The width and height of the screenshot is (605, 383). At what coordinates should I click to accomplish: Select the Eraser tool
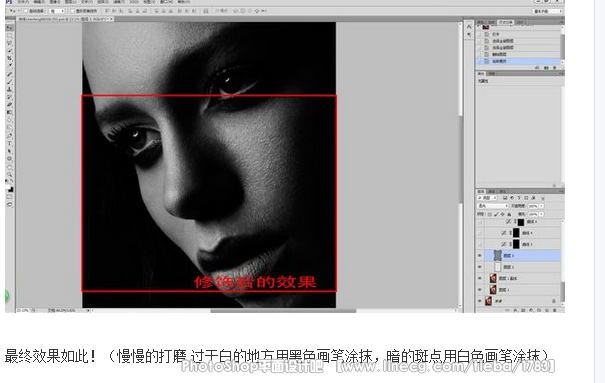[9, 104]
